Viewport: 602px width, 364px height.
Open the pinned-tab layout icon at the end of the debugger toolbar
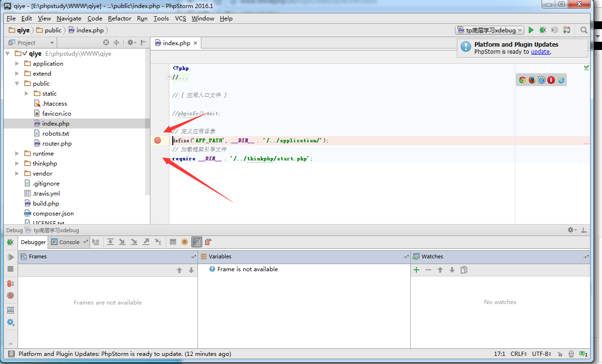208,242
